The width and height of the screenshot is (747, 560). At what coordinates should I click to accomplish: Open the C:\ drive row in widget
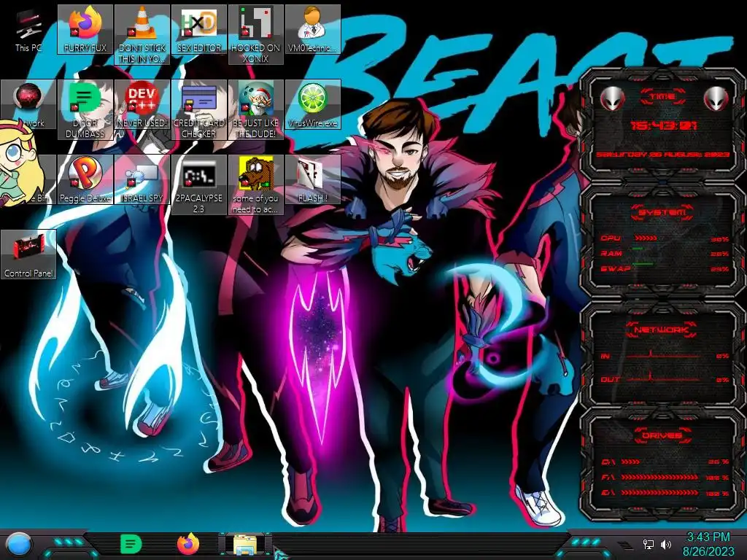point(665,462)
